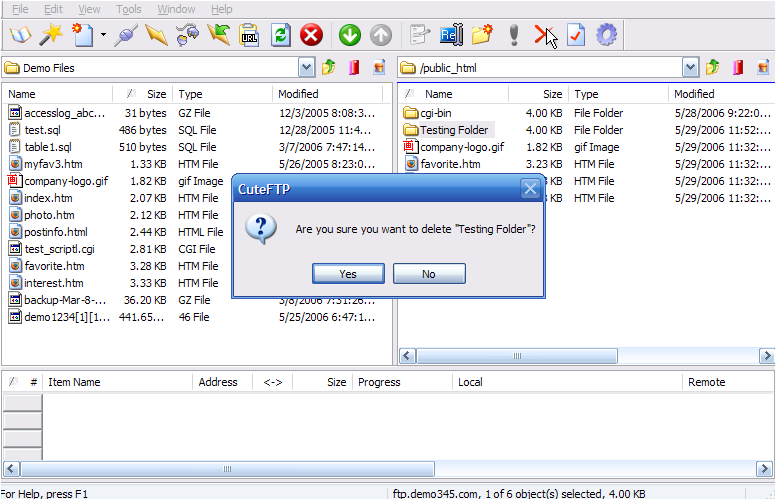Open the View menu
The image size is (776, 500).
[89, 9]
